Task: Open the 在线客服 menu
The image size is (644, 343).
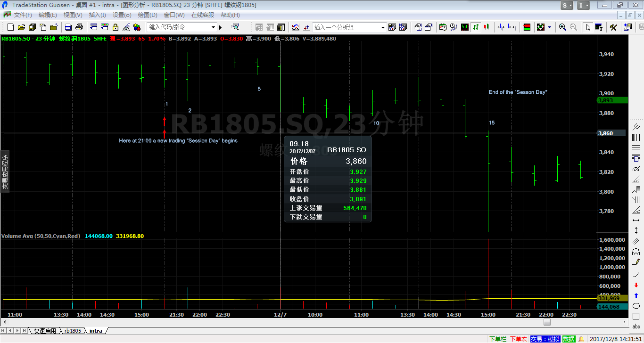Action: pos(202,15)
